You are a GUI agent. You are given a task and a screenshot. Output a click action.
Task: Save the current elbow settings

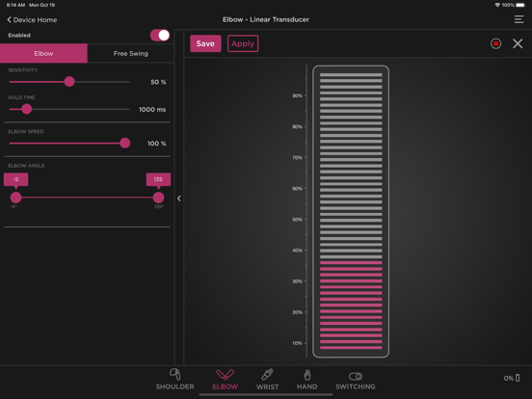205,43
